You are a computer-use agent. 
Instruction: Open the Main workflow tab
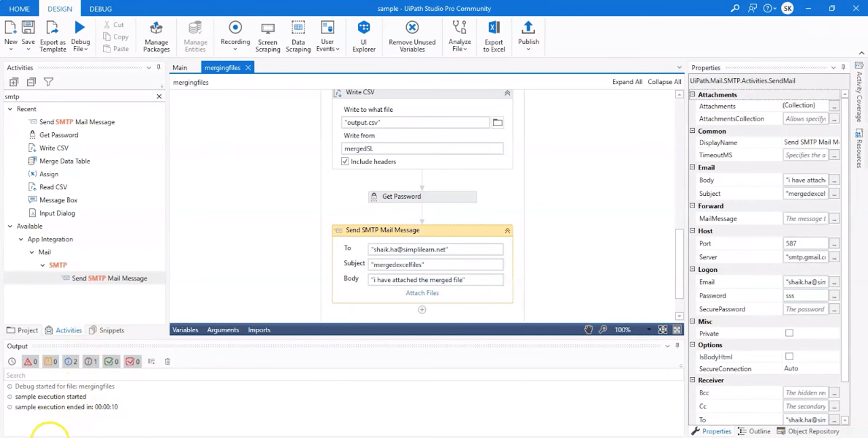coord(179,67)
